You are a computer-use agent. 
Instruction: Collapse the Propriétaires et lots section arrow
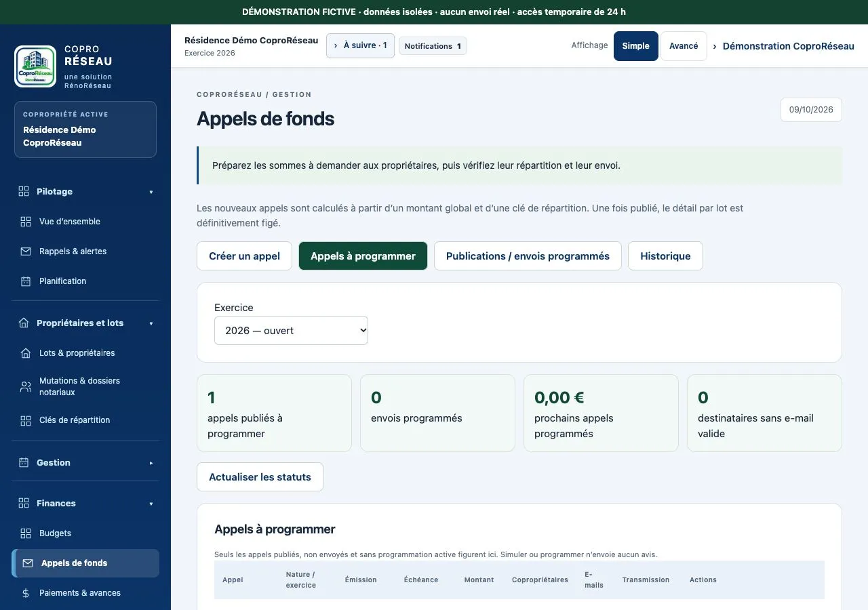151,323
